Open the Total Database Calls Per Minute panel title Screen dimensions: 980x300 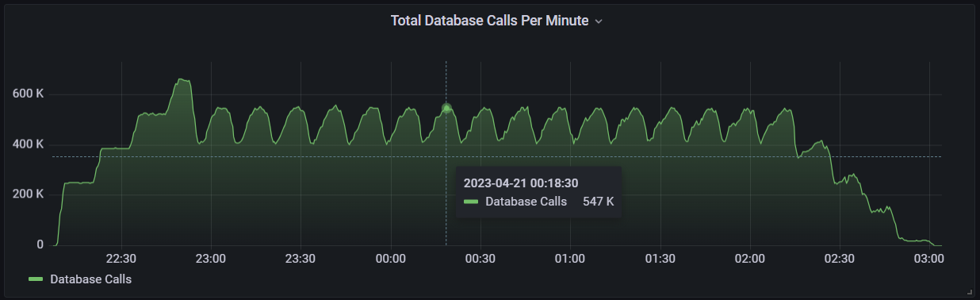(489, 21)
